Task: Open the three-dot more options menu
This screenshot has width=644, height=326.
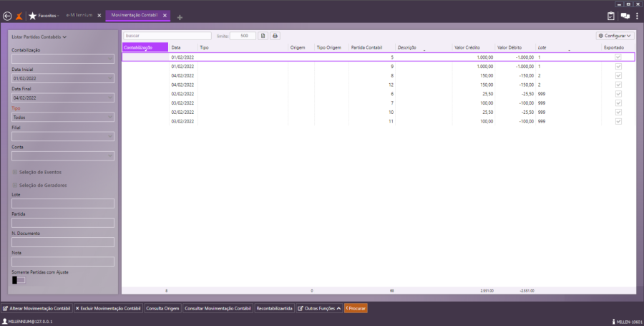Action: click(637, 16)
